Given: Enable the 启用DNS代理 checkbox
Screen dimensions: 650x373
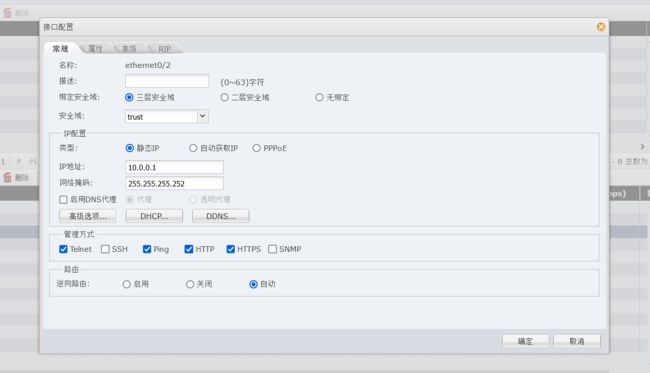Looking at the screenshot, I should (x=63, y=199).
